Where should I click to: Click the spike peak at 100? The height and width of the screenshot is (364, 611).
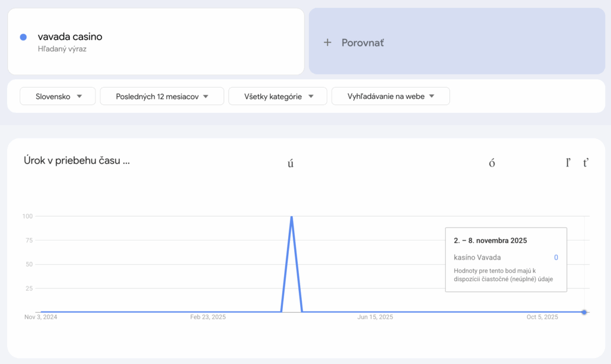pyautogui.click(x=291, y=217)
